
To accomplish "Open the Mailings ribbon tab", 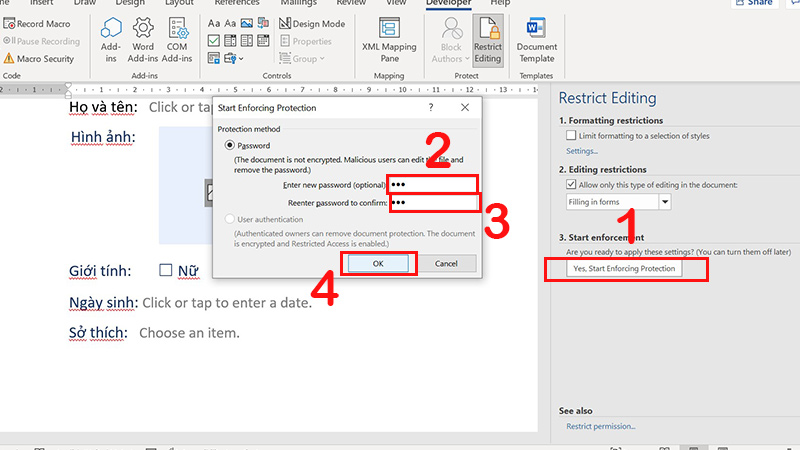I will tap(298, 3).
